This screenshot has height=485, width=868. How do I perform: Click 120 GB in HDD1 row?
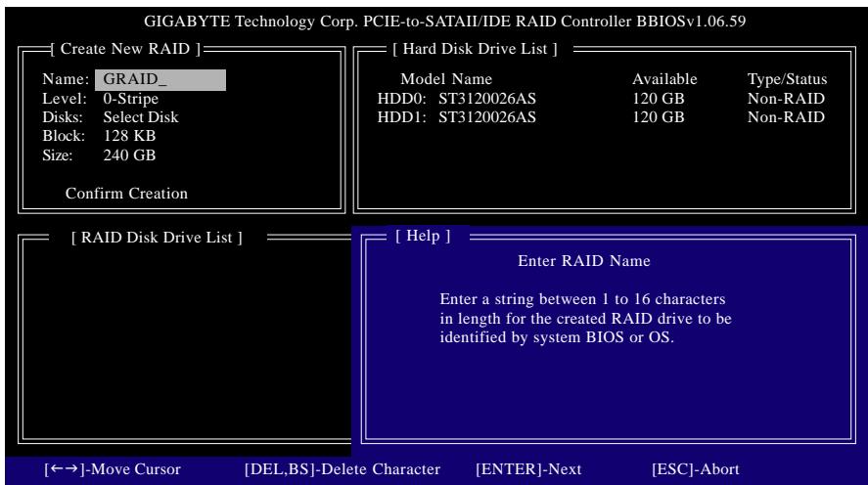point(659,117)
